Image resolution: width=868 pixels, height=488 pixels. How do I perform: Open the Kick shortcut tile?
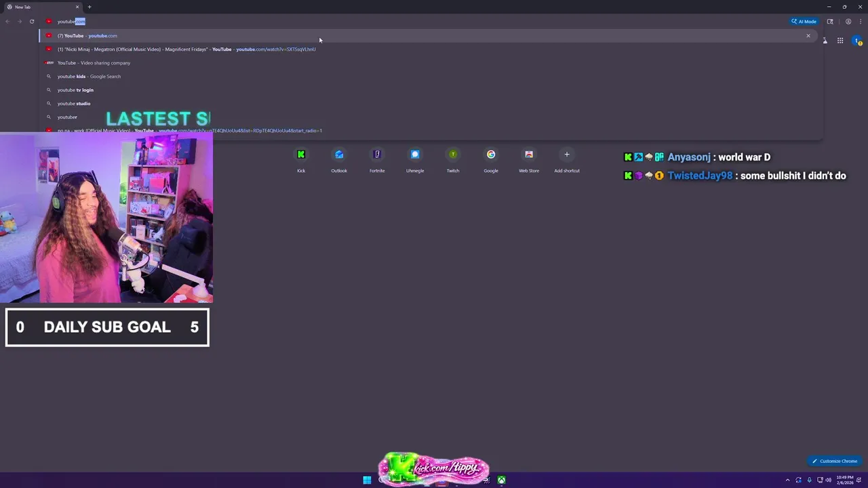301,161
